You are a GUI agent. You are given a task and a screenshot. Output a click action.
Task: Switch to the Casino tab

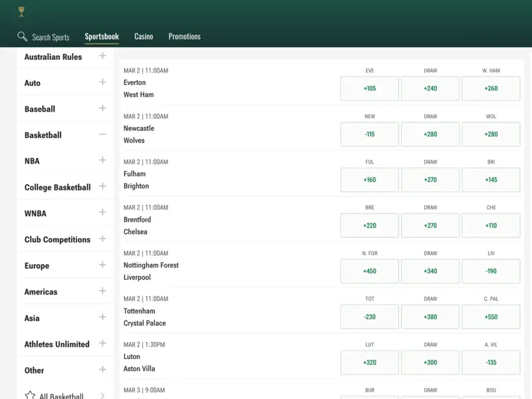[144, 37]
